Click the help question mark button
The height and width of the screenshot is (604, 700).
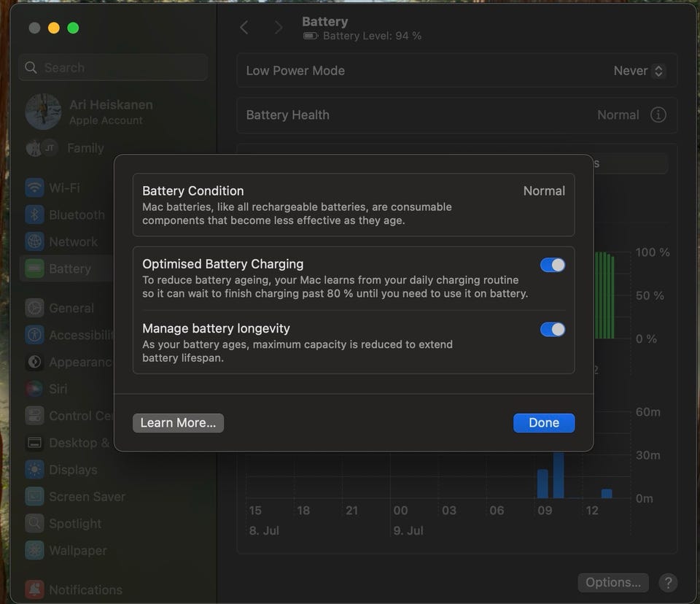point(668,583)
